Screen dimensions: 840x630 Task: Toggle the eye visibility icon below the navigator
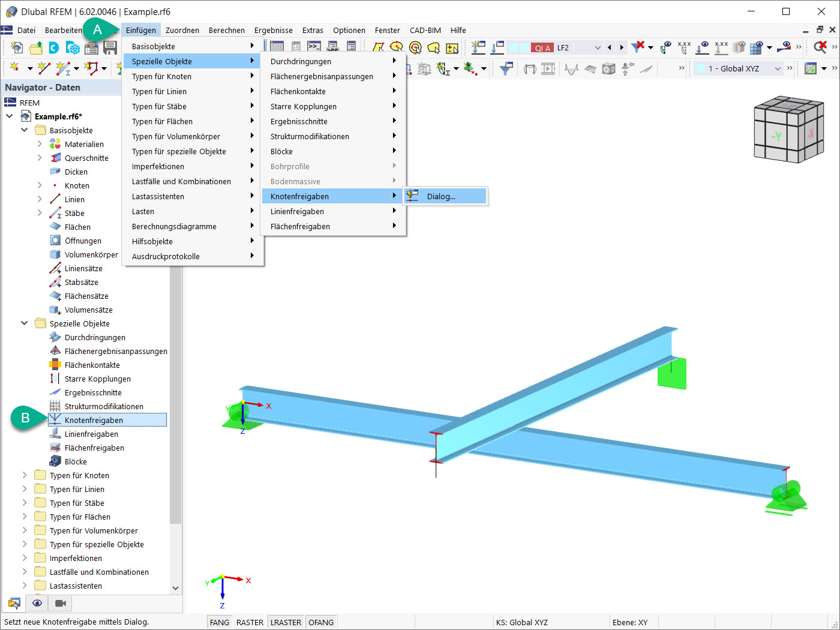(37, 603)
